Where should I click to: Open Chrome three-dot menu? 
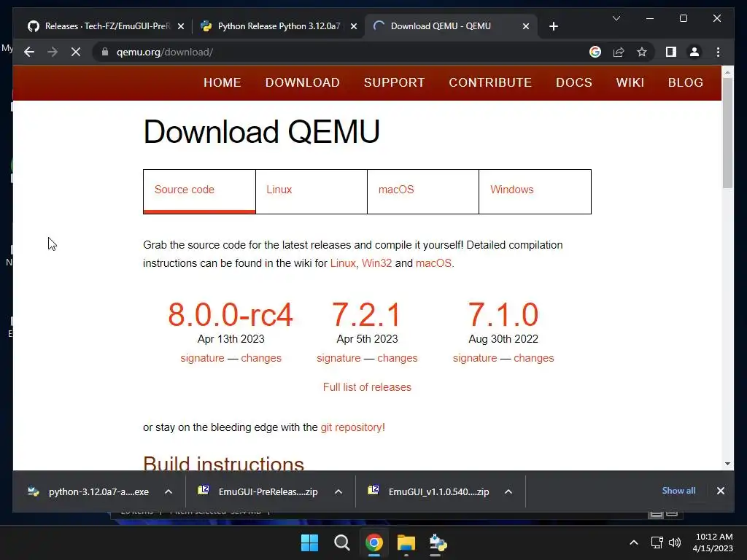click(718, 52)
